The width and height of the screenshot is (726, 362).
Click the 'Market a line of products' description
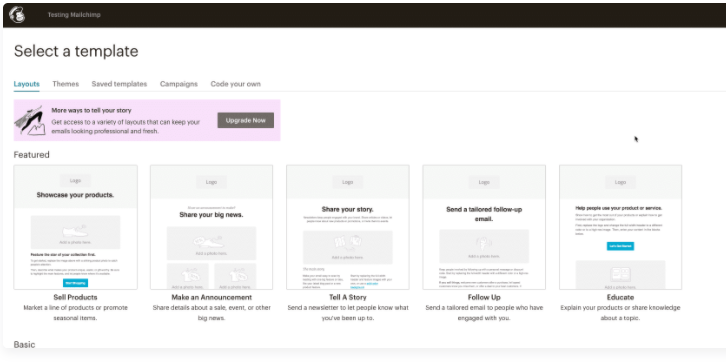click(75, 313)
